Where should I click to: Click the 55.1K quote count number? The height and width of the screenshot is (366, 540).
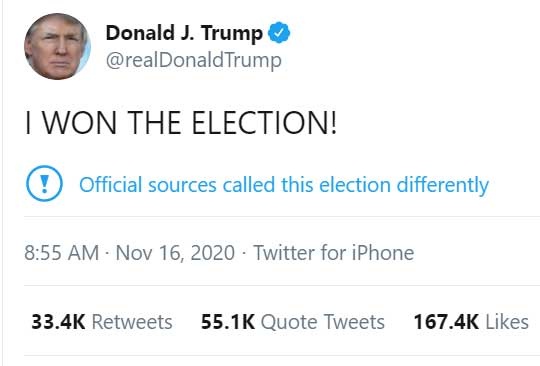[228, 322]
